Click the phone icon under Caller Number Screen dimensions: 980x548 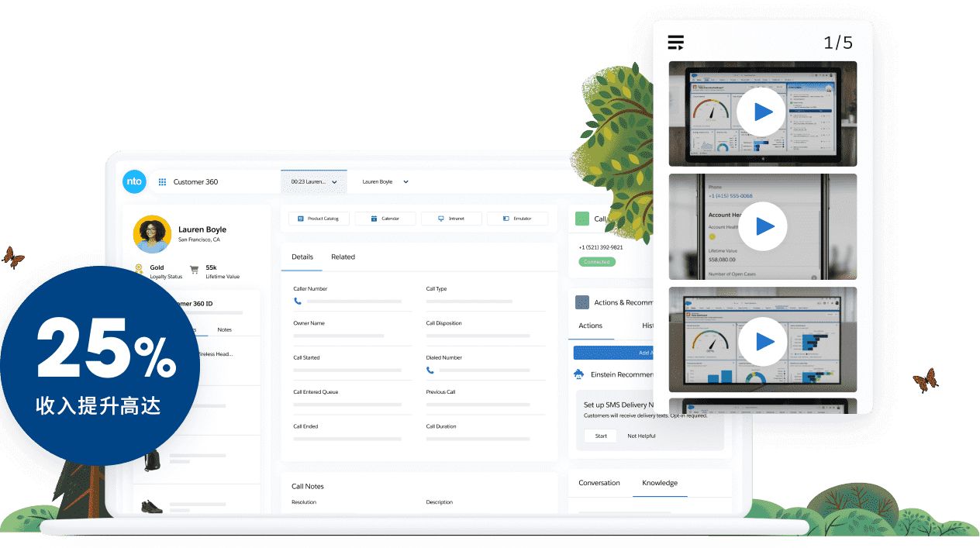(298, 301)
